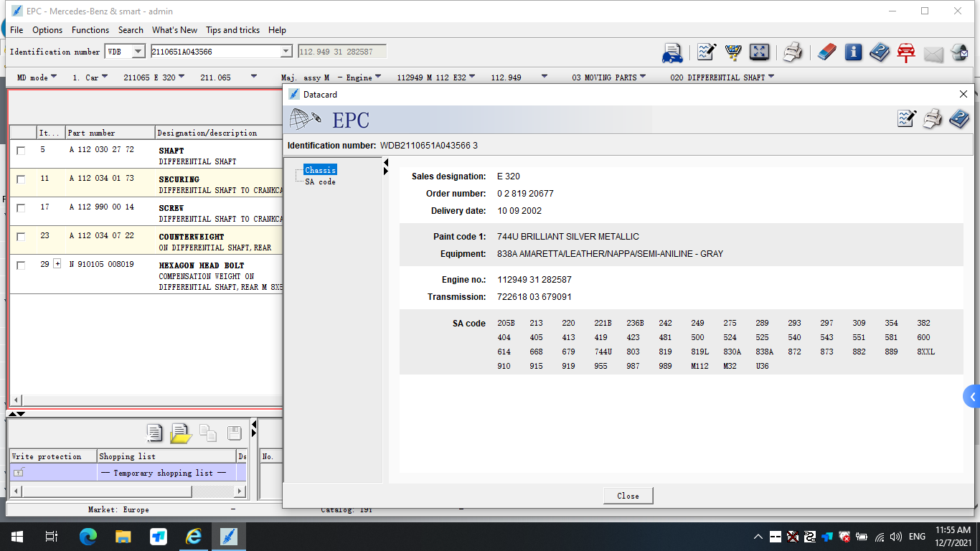The height and width of the screenshot is (551, 980).
Task: Close the Datacard dialog with the X
Action: 963,94
